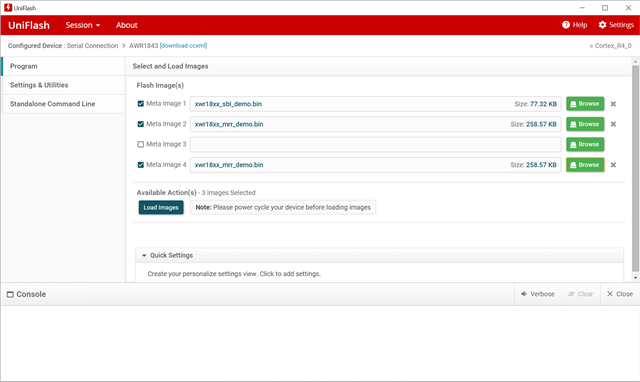Screen dimensions: 640x382
Task: Minimize the UniFlash window
Action: coord(582,8)
